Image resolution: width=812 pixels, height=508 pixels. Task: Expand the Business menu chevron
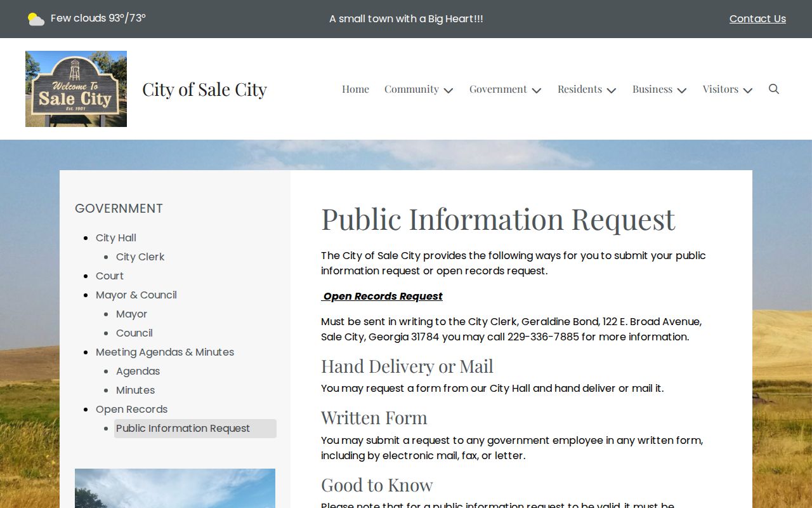pos(682,90)
